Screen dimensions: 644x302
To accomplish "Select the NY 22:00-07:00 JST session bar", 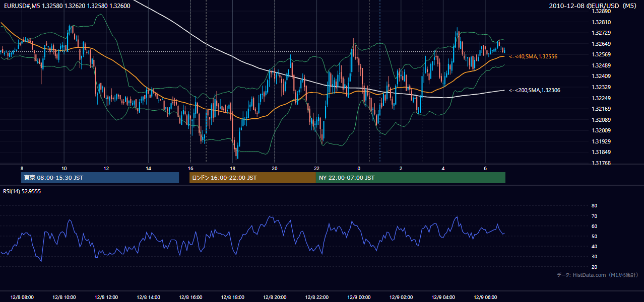I will pyautogui.click(x=410, y=178).
